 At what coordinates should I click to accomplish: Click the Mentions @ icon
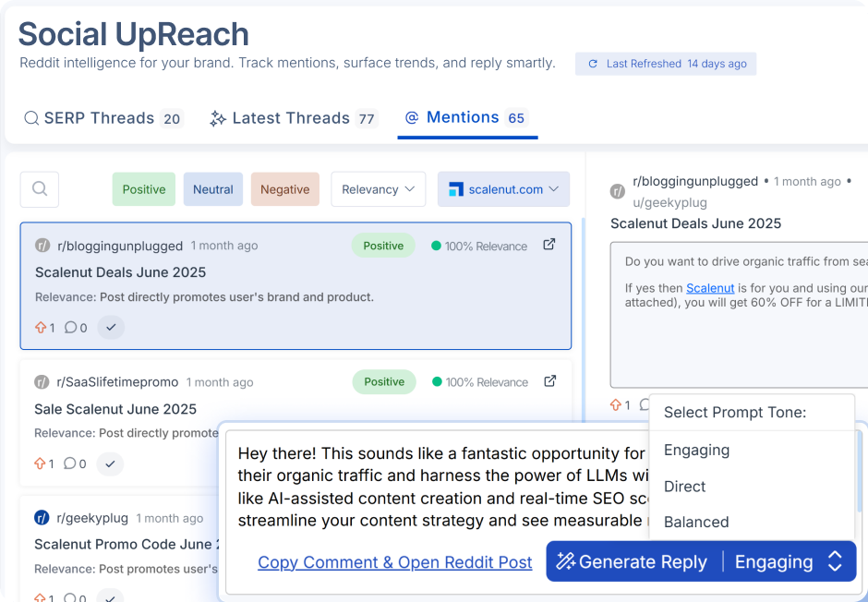tap(411, 117)
